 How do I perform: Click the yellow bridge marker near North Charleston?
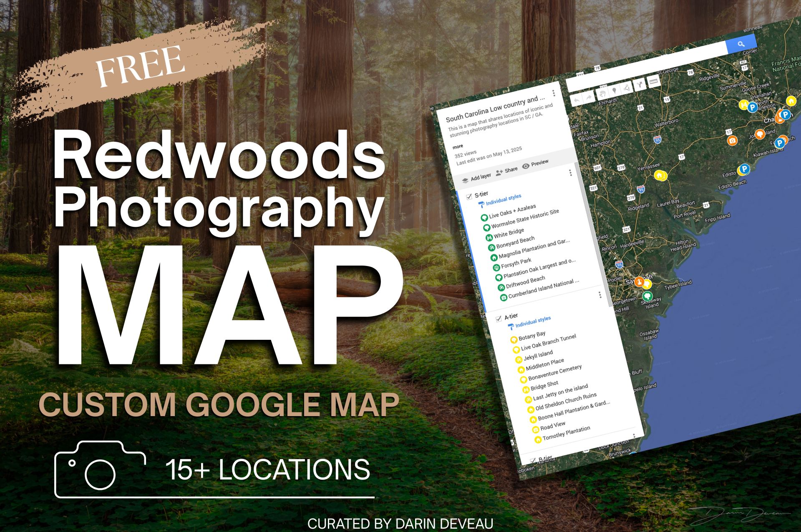tap(743, 104)
